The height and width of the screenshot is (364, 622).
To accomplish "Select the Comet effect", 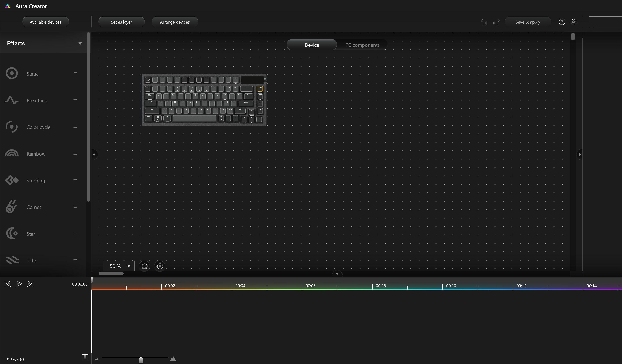I will [34, 207].
